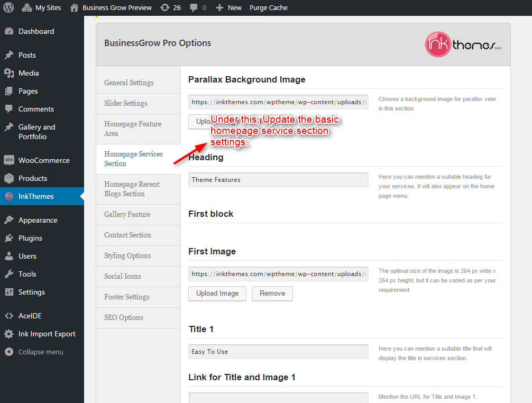Image resolution: width=532 pixels, height=403 pixels.
Task: Click Remove button under First Image
Action: tap(272, 293)
